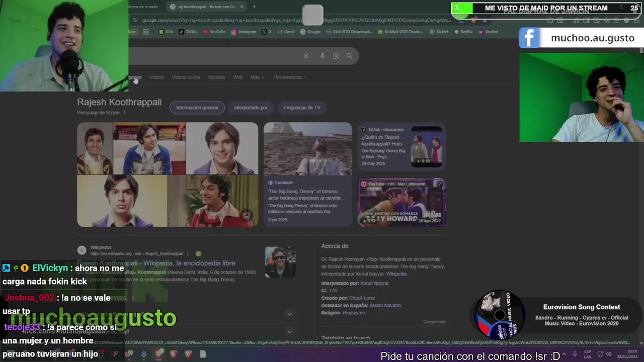Open three-dot menu beside Personaje de ficción
The width and height of the screenshot is (644, 362).
[124, 112]
